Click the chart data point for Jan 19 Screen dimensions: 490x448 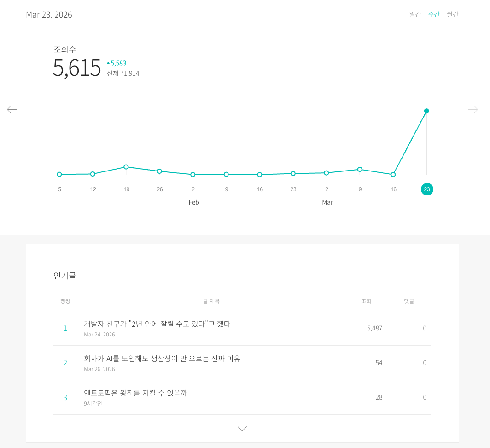click(126, 167)
